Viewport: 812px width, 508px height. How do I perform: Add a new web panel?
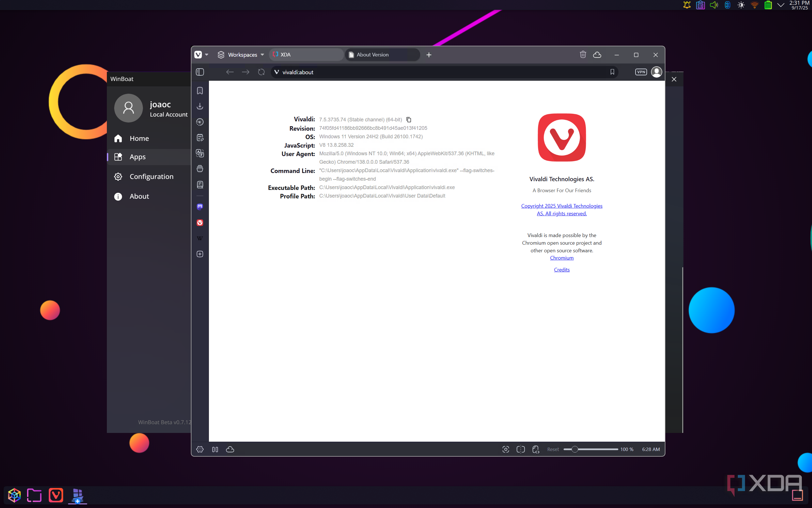point(200,254)
